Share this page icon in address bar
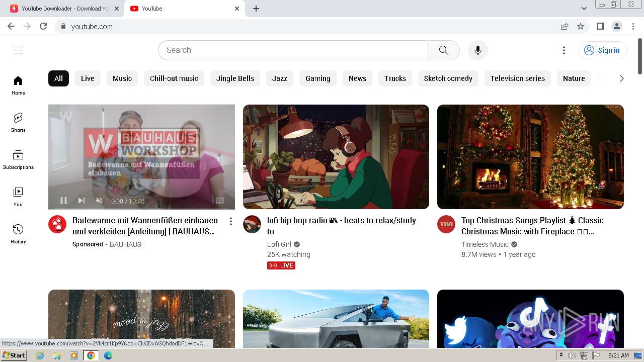The width and height of the screenshot is (644, 362). (x=565, y=26)
